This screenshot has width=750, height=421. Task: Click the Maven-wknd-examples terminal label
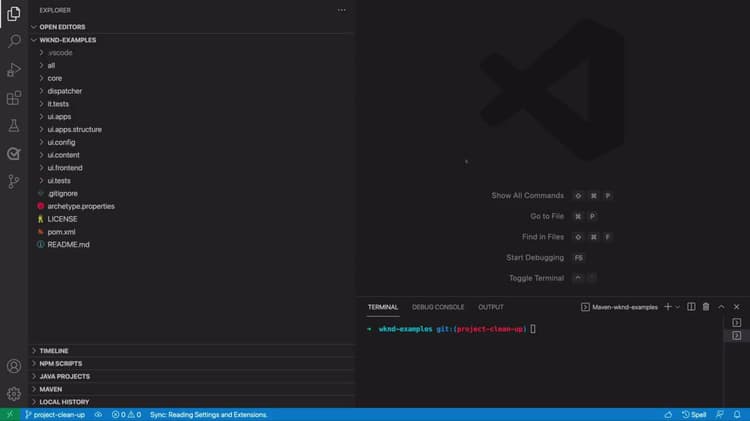pos(619,307)
